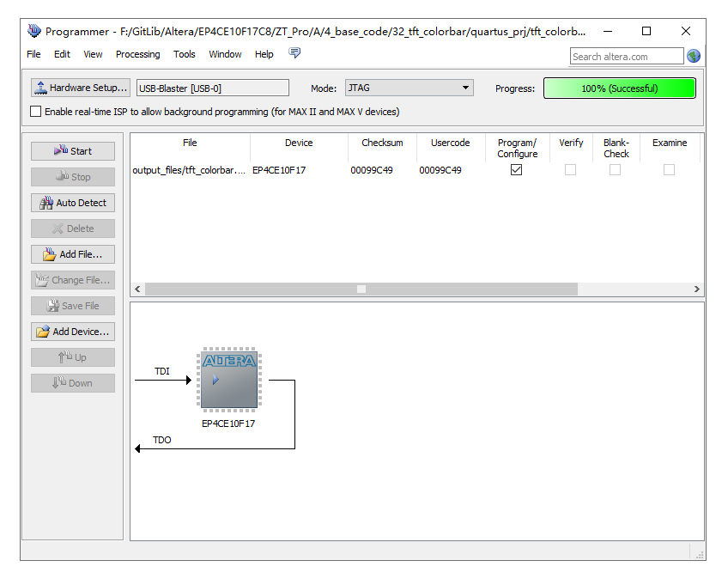The height and width of the screenshot is (579, 728).
Task: Maximize the Programmer window
Action: point(646,31)
